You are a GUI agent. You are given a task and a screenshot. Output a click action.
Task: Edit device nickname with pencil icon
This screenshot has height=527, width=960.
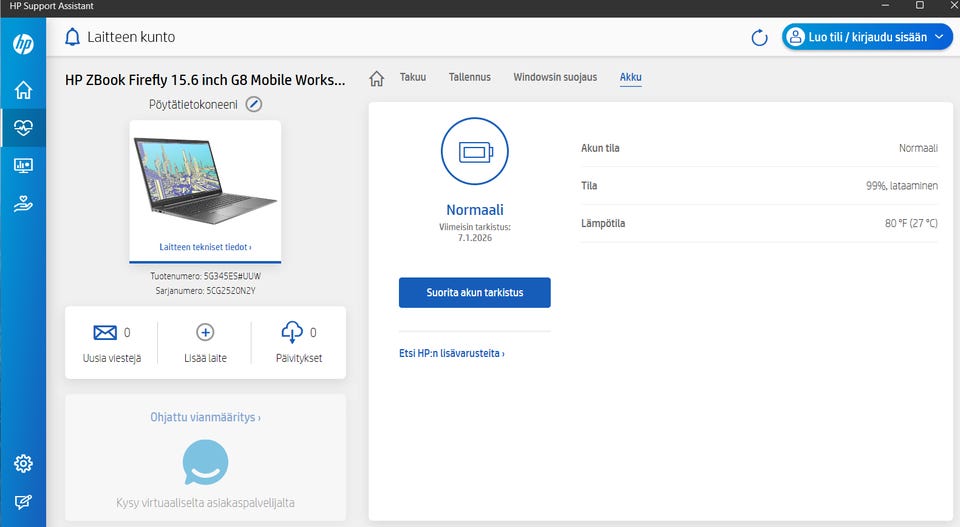pos(254,104)
